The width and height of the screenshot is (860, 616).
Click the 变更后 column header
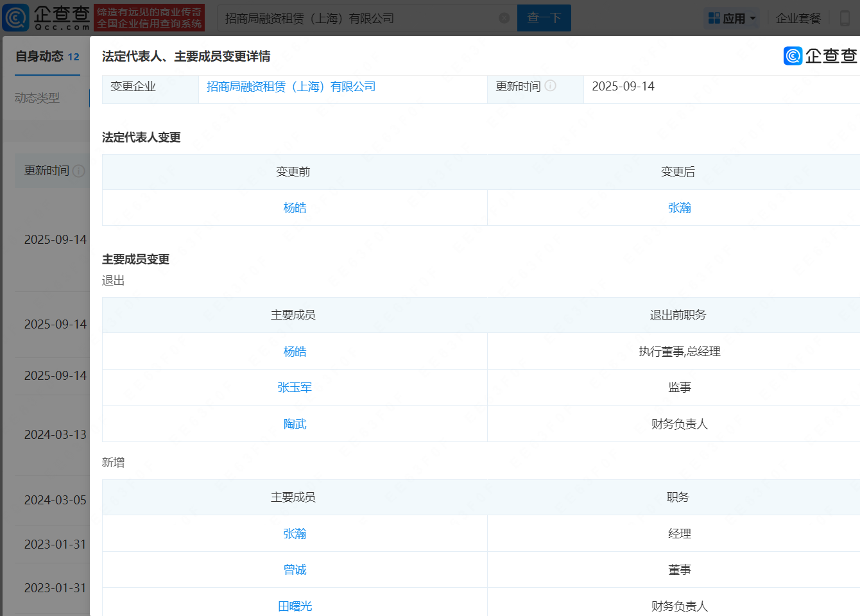(678, 172)
